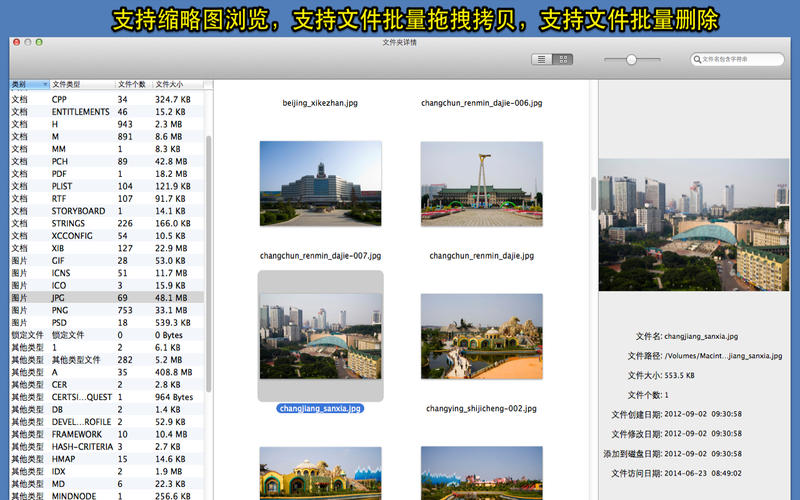800x500 pixels.
Task: Sort by 类别 column header
Action: (x=28, y=85)
